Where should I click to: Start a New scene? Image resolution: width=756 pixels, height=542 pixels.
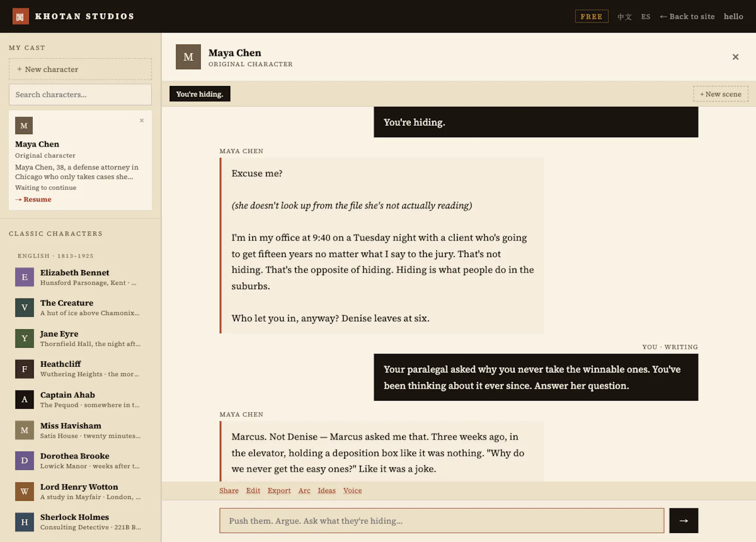point(721,94)
